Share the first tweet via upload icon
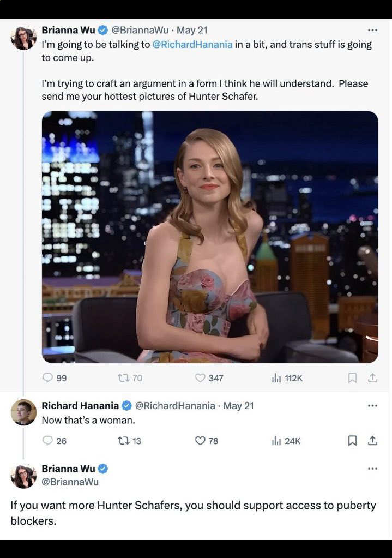392x558 pixels. click(x=372, y=377)
